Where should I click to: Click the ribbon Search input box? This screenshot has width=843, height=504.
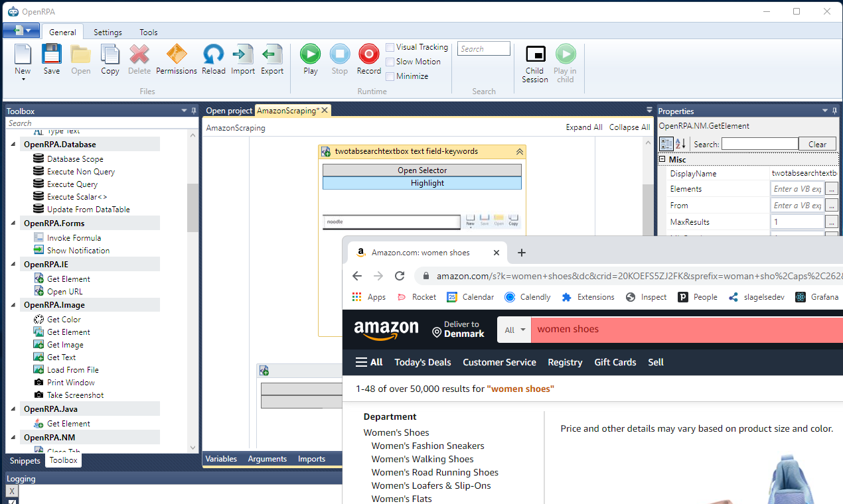pyautogui.click(x=483, y=49)
